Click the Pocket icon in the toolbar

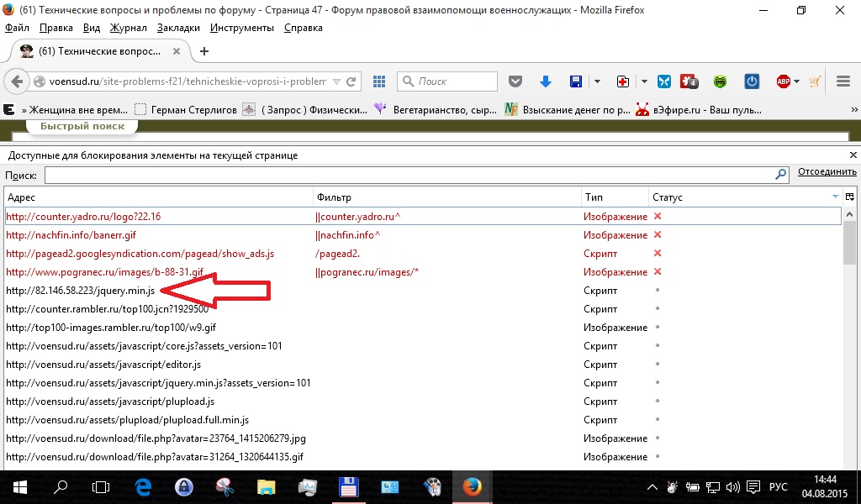[516, 81]
